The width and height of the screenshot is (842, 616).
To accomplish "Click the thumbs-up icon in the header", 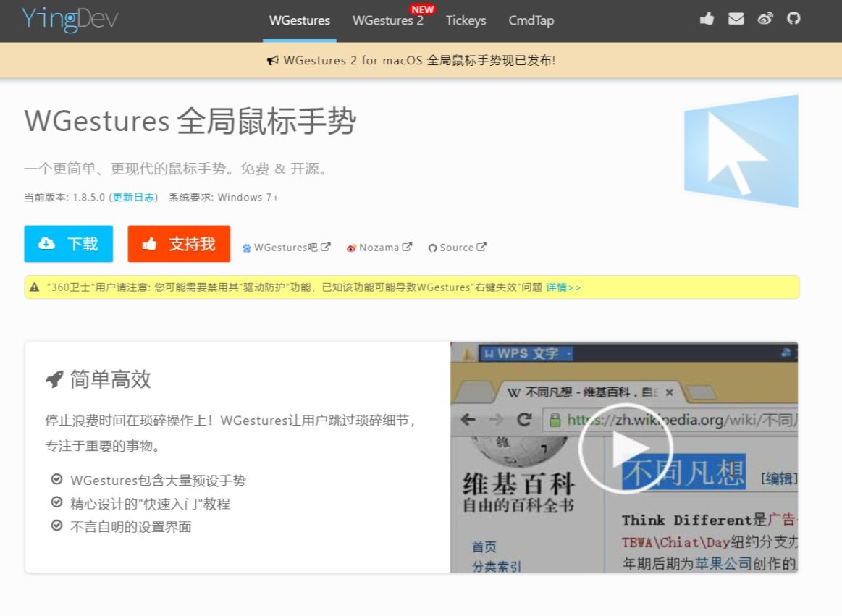I will click(707, 20).
